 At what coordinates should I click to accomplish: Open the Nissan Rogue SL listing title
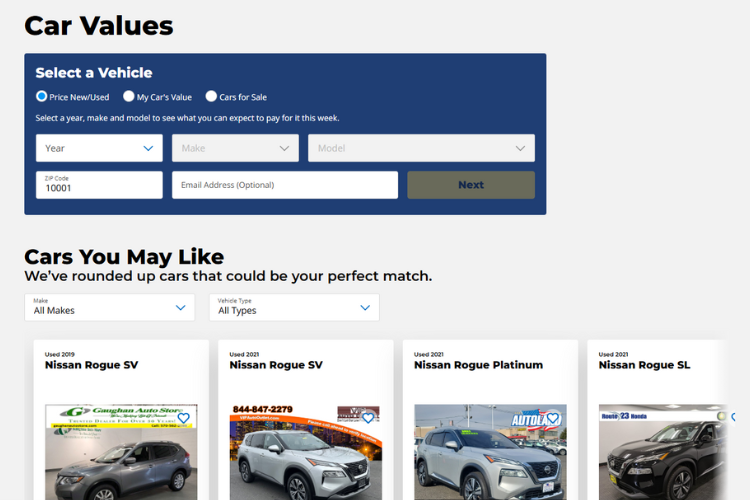coord(644,365)
